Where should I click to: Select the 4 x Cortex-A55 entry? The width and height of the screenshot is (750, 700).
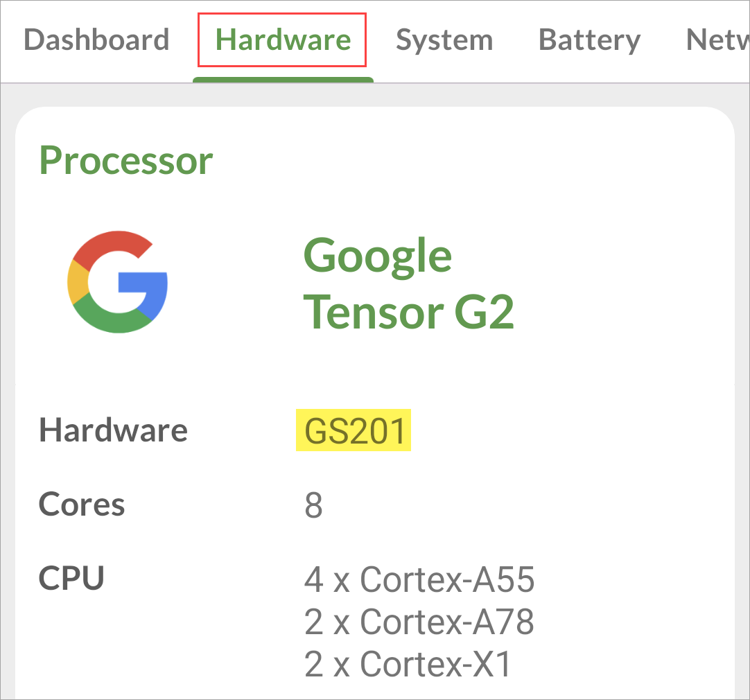point(419,580)
